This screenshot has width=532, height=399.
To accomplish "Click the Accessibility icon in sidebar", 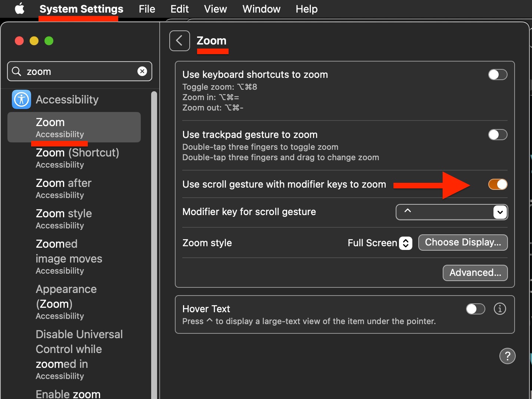I will point(21,99).
